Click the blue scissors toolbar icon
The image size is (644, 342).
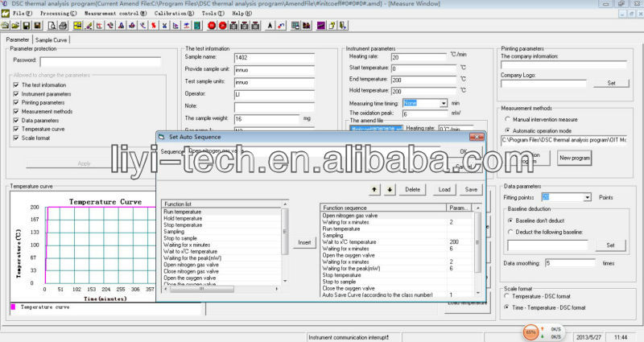[164, 26]
